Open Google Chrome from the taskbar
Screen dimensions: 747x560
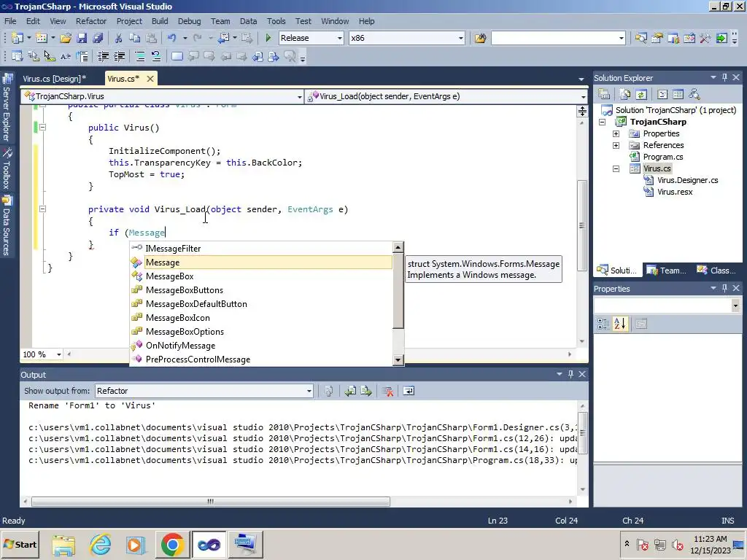click(172, 544)
